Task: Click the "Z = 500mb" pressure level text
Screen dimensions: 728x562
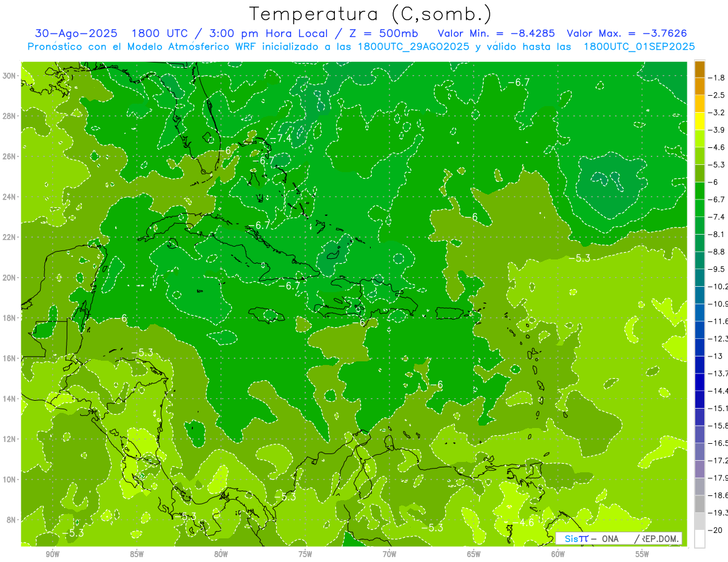Action: tap(383, 33)
